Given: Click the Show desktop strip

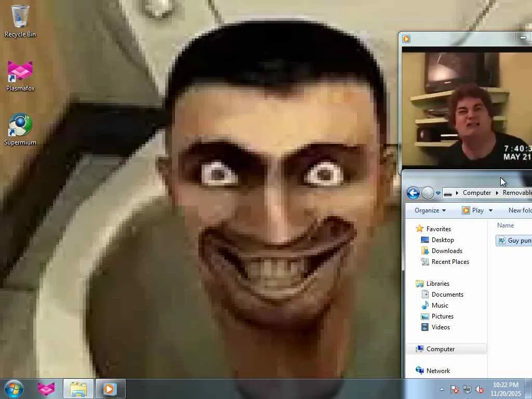Looking at the screenshot, I should [x=528, y=389].
